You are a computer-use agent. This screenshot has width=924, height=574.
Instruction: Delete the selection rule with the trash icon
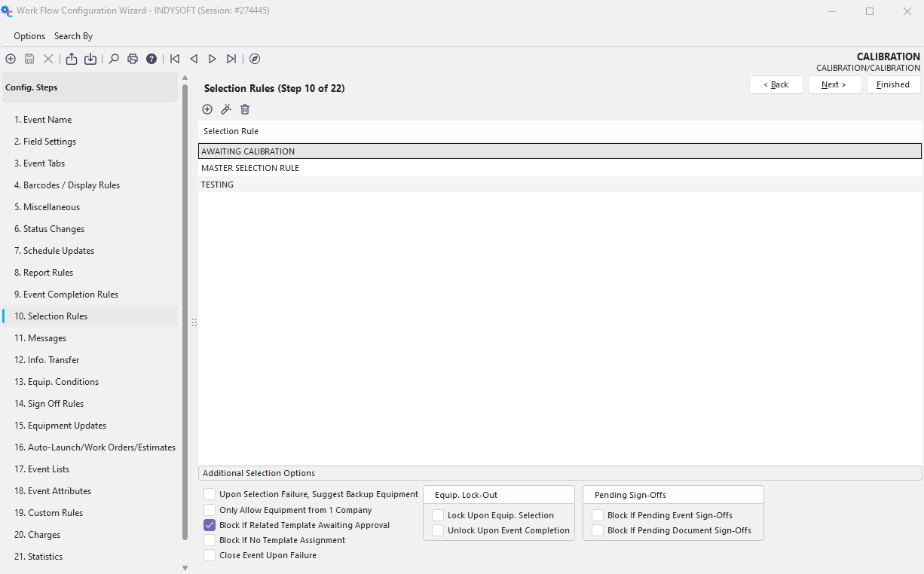245,109
